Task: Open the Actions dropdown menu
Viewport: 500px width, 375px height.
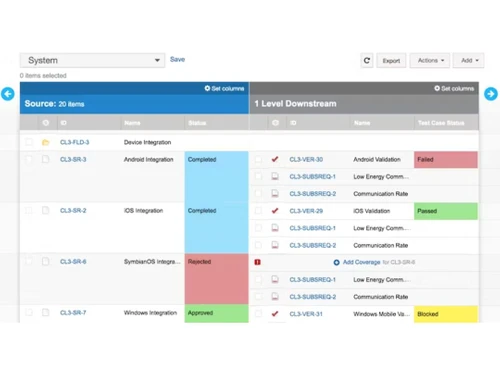Action: coord(430,60)
